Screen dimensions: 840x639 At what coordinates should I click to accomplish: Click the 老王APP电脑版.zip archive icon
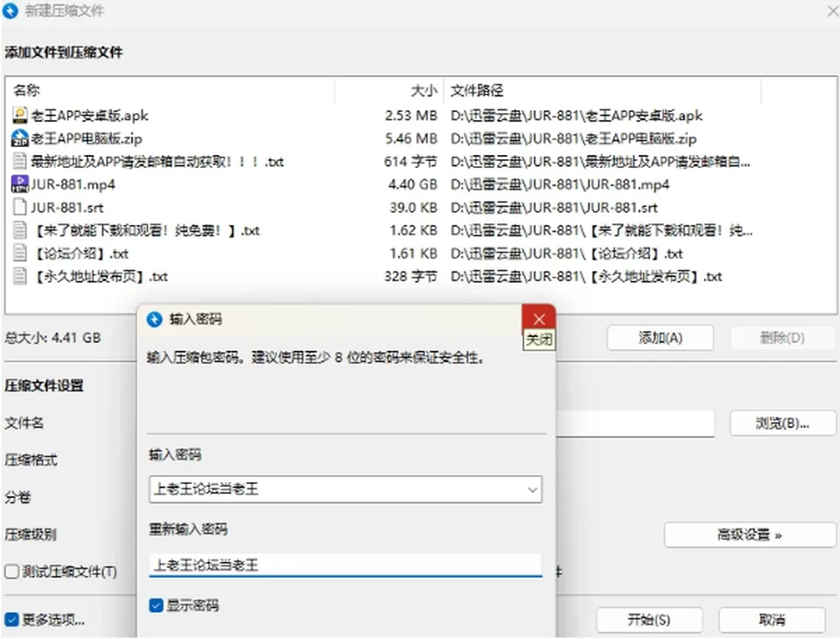[x=20, y=138]
